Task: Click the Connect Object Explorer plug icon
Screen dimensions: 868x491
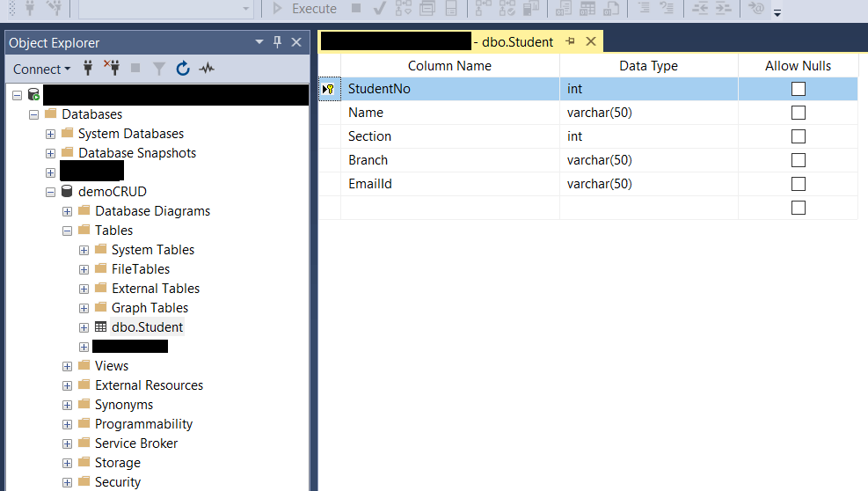Action: point(88,69)
